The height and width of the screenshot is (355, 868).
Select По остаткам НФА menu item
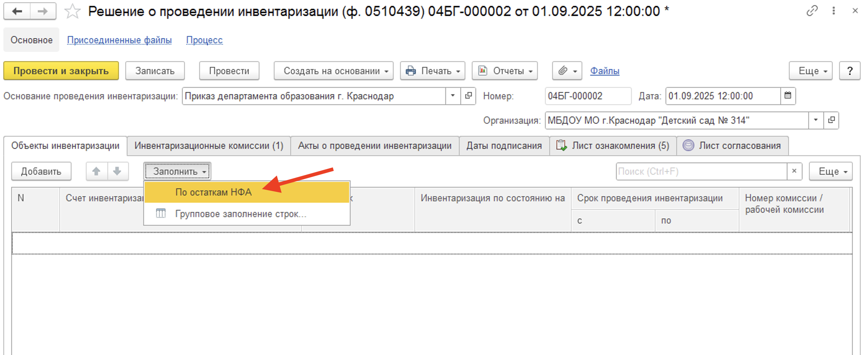pyautogui.click(x=214, y=192)
